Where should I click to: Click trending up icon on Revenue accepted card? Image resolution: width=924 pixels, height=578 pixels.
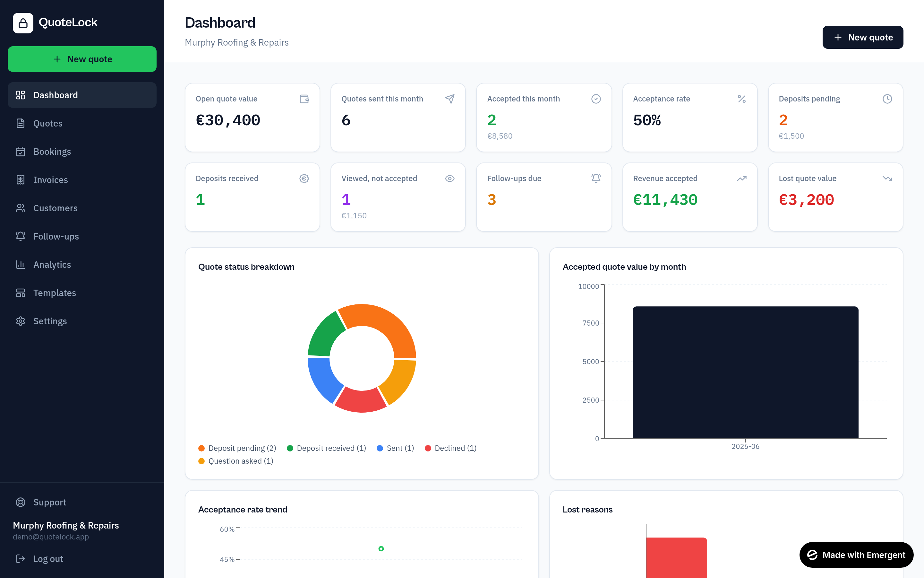tap(741, 179)
